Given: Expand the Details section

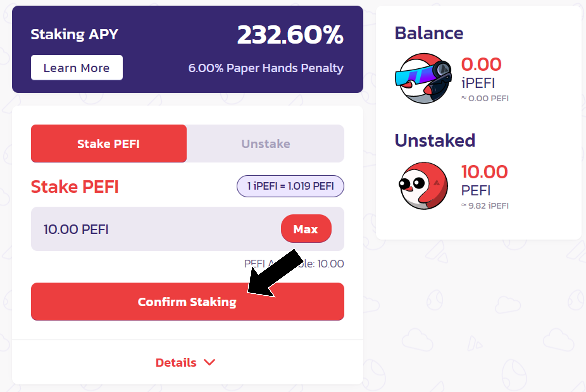Looking at the screenshot, I should click(x=185, y=362).
